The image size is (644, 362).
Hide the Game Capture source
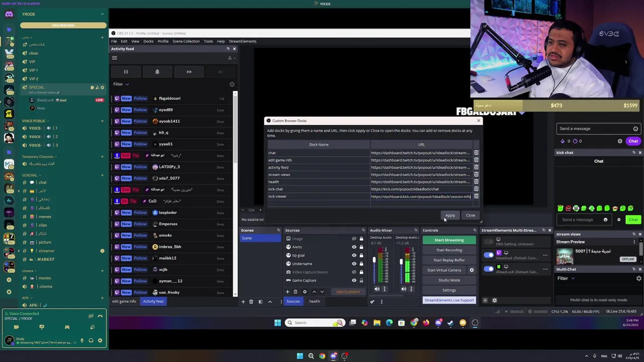click(354, 281)
